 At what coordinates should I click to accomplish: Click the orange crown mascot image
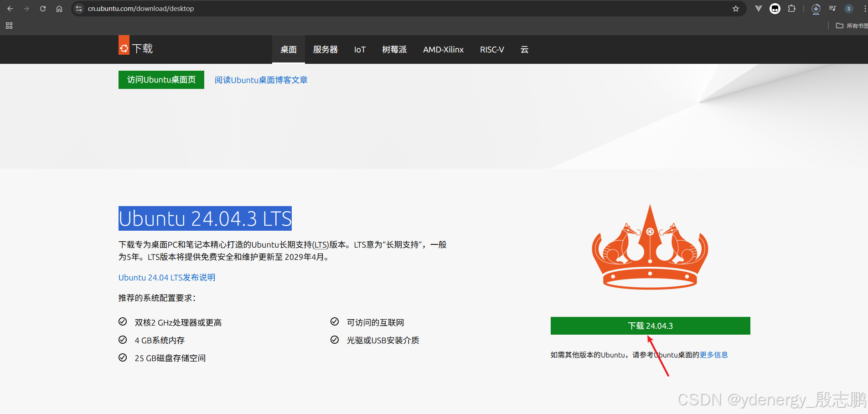point(650,247)
